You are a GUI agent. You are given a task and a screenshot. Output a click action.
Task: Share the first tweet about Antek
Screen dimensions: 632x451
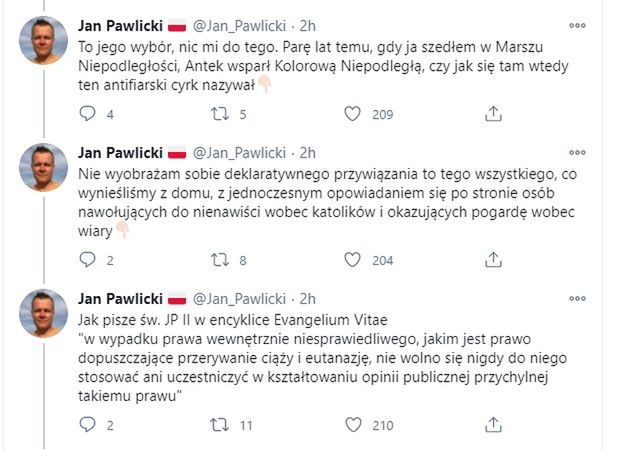(x=492, y=115)
